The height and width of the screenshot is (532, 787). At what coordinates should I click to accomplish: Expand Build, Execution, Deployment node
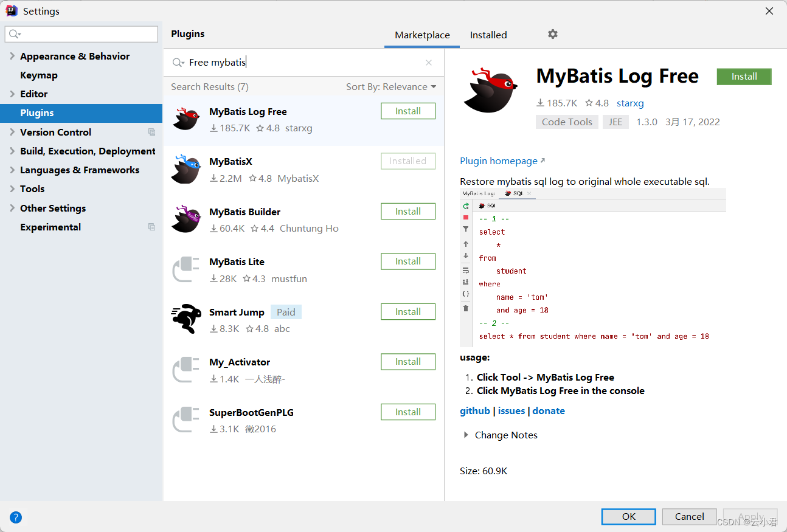(x=12, y=151)
